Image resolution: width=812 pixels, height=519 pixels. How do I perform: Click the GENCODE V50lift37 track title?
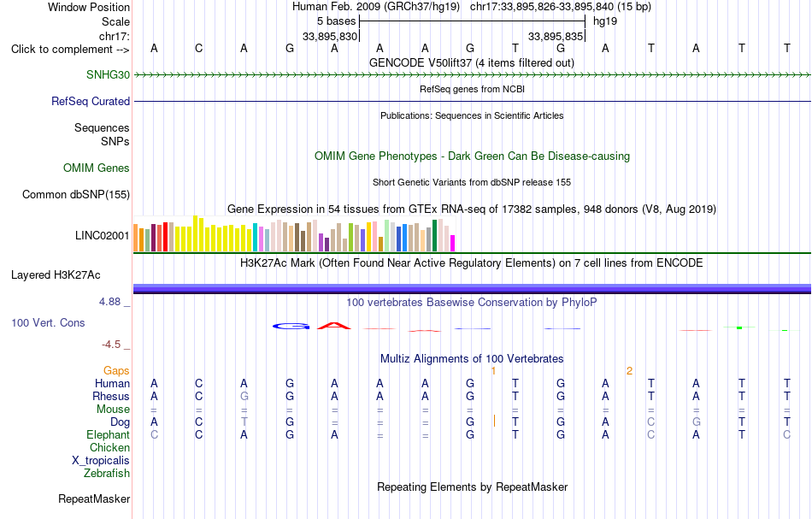pyautogui.click(x=471, y=62)
